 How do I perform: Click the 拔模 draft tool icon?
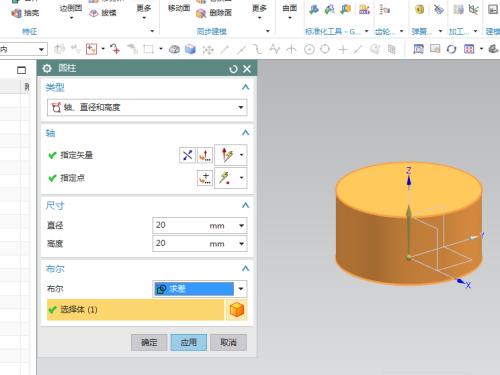coord(94,13)
